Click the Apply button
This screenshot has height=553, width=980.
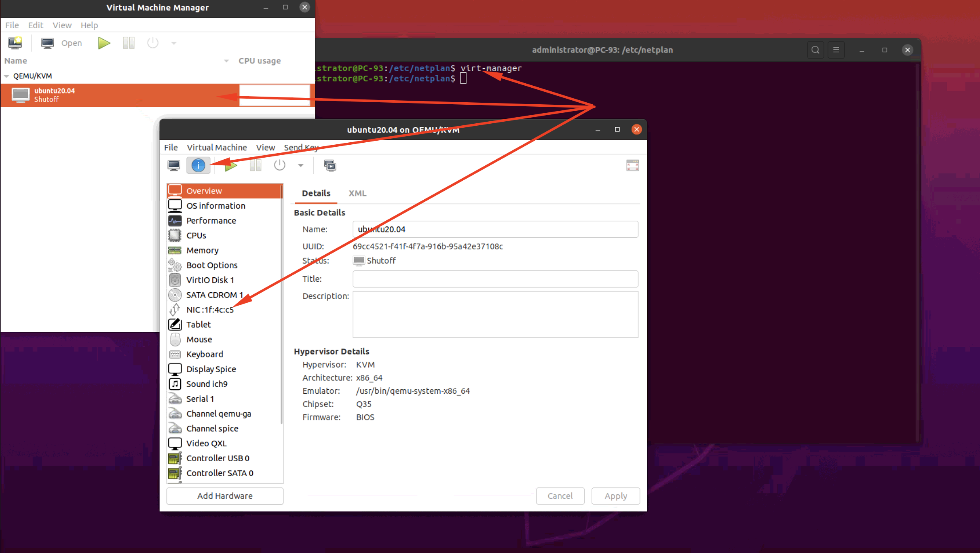click(x=616, y=496)
